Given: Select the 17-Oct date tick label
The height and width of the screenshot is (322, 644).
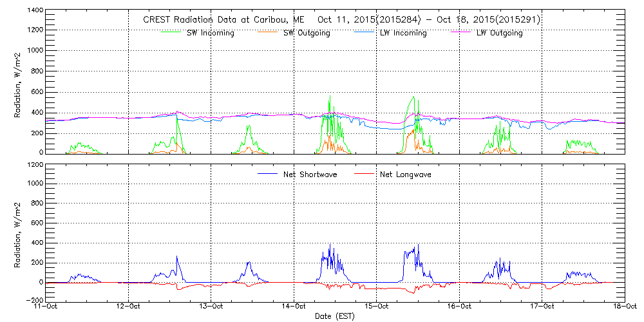Looking at the screenshot, I should (x=542, y=307).
